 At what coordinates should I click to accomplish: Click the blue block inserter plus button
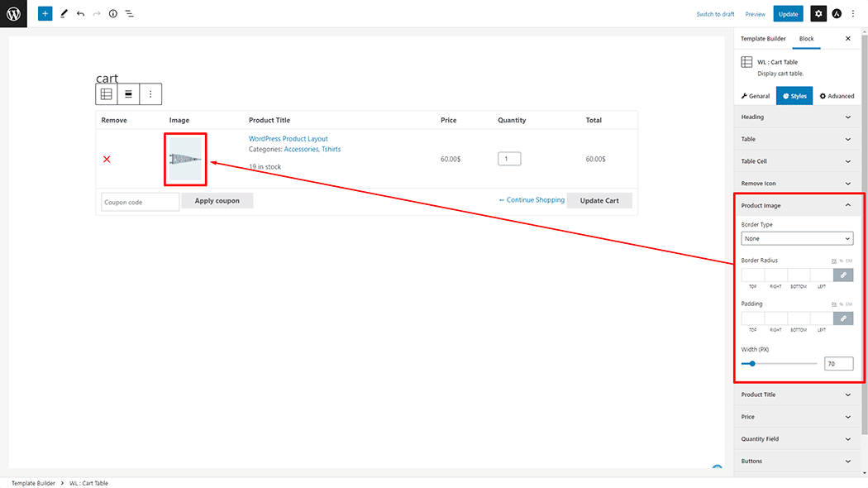tap(45, 13)
